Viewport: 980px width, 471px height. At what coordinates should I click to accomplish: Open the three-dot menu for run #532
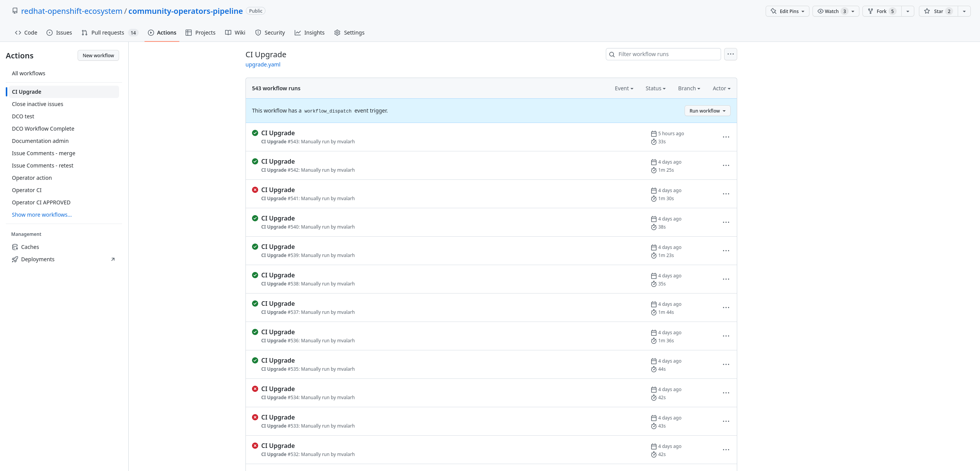[x=726, y=449]
